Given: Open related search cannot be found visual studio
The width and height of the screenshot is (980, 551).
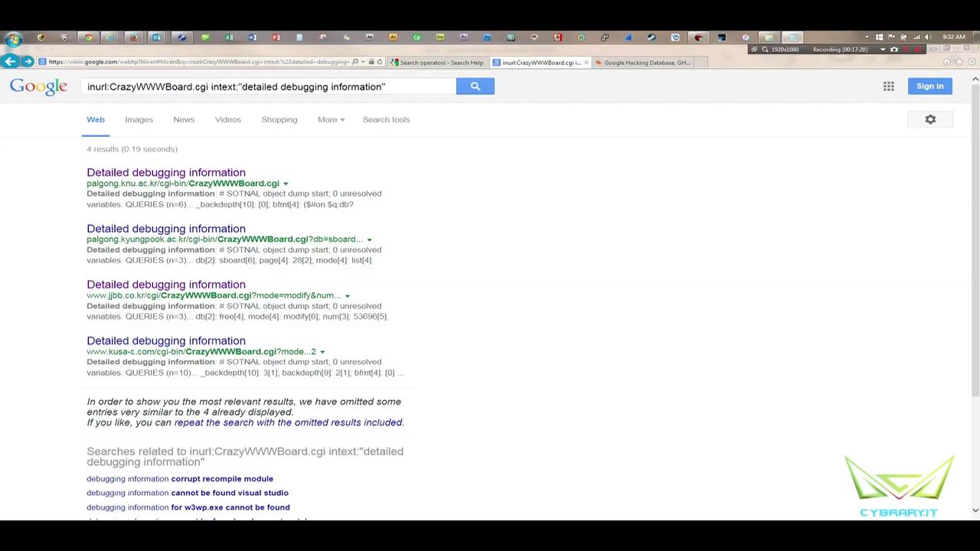Looking at the screenshot, I should point(188,493).
